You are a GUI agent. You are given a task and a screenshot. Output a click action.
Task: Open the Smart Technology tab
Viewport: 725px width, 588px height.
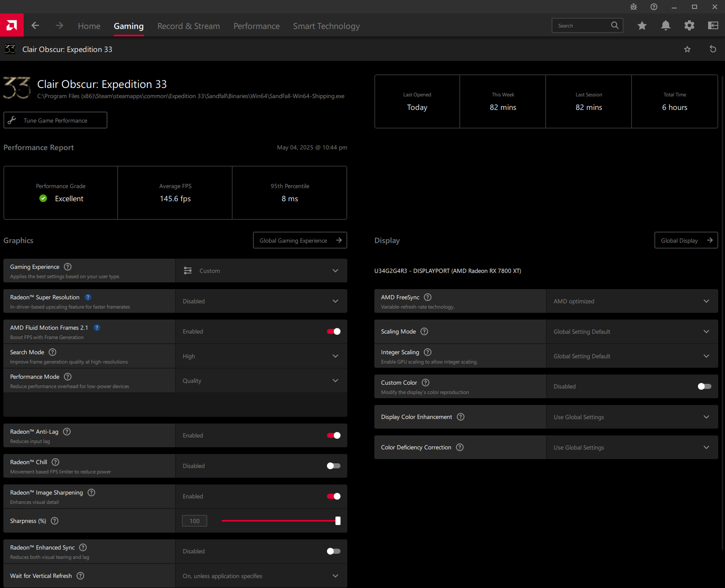point(327,26)
